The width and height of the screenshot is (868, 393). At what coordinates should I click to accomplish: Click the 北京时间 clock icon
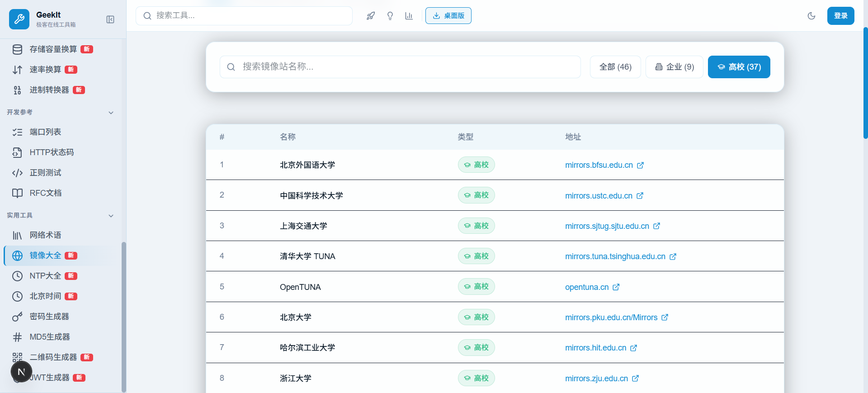click(17, 296)
